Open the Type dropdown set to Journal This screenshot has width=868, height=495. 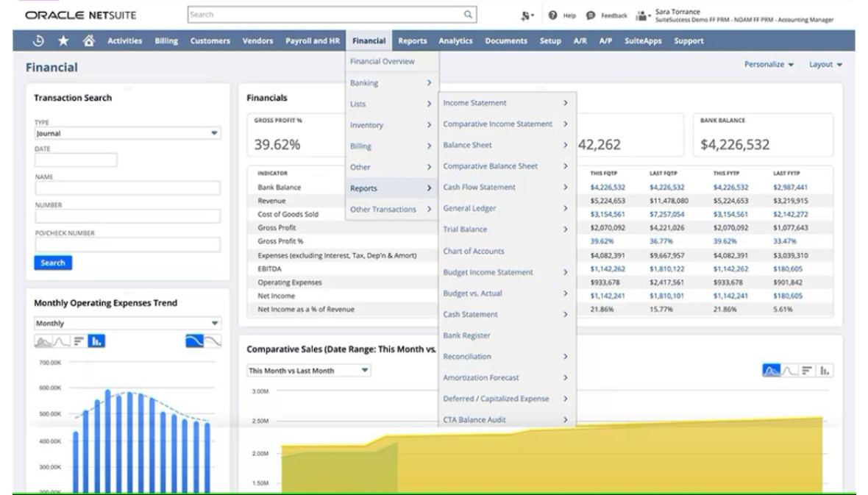coord(127,133)
